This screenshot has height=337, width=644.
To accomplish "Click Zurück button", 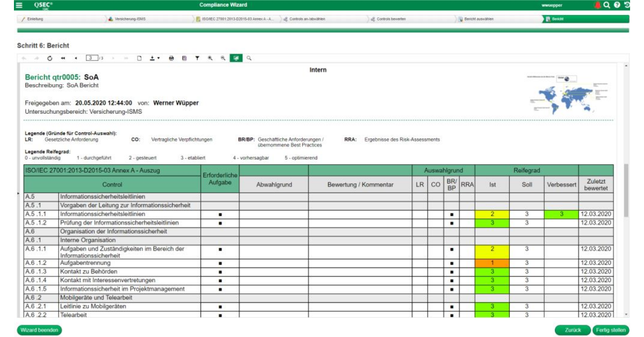I will pos(573,330).
